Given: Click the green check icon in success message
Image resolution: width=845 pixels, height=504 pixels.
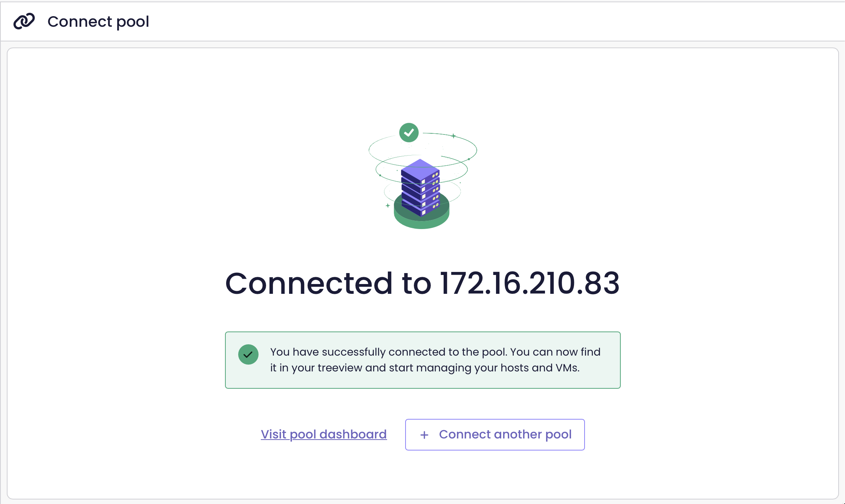Looking at the screenshot, I should click(x=248, y=354).
